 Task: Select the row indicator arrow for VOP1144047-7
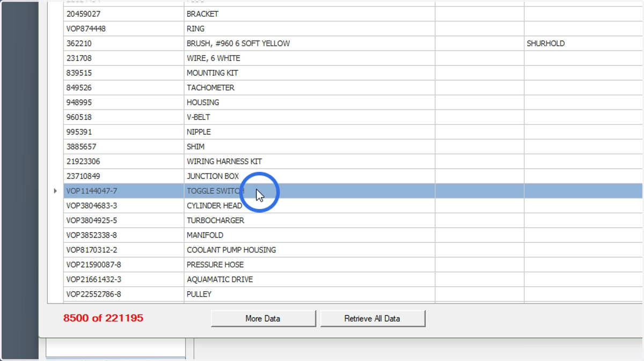click(x=55, y=191)
